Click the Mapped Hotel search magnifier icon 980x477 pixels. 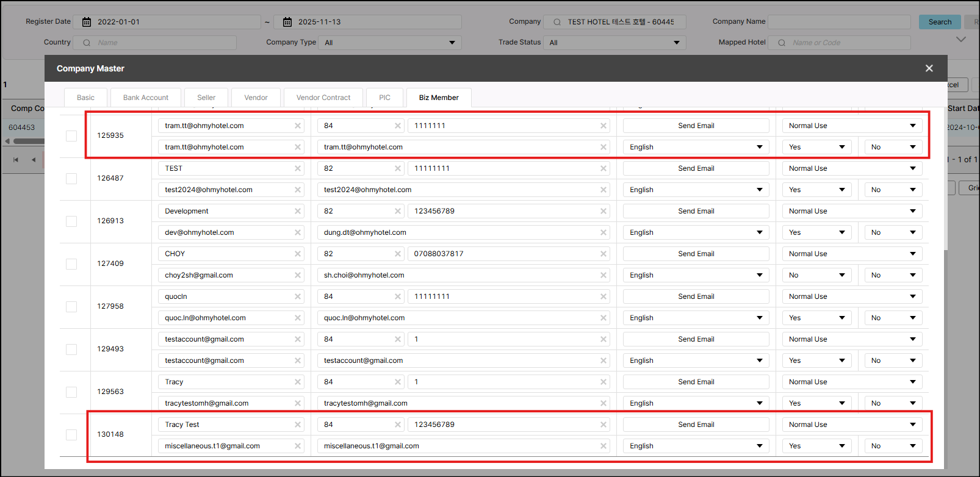tap(781, 43)
